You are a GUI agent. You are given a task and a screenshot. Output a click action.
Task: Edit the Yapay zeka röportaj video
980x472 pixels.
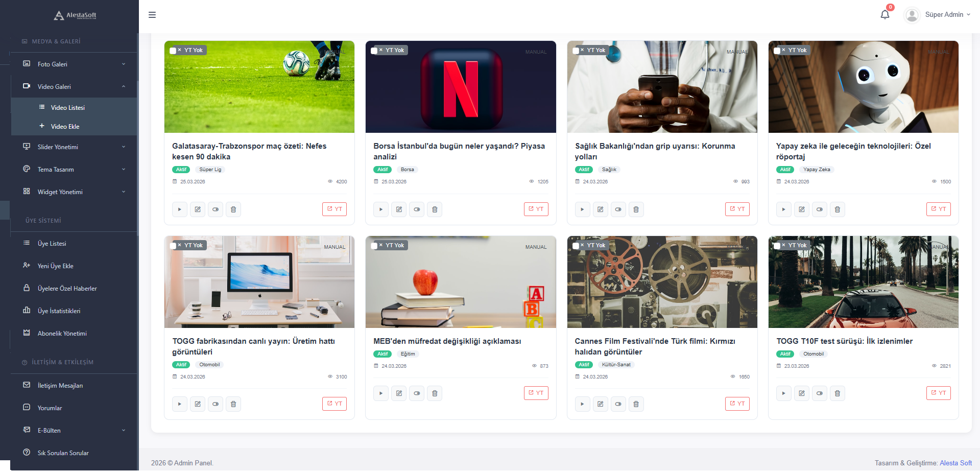(x=801, y=209)
